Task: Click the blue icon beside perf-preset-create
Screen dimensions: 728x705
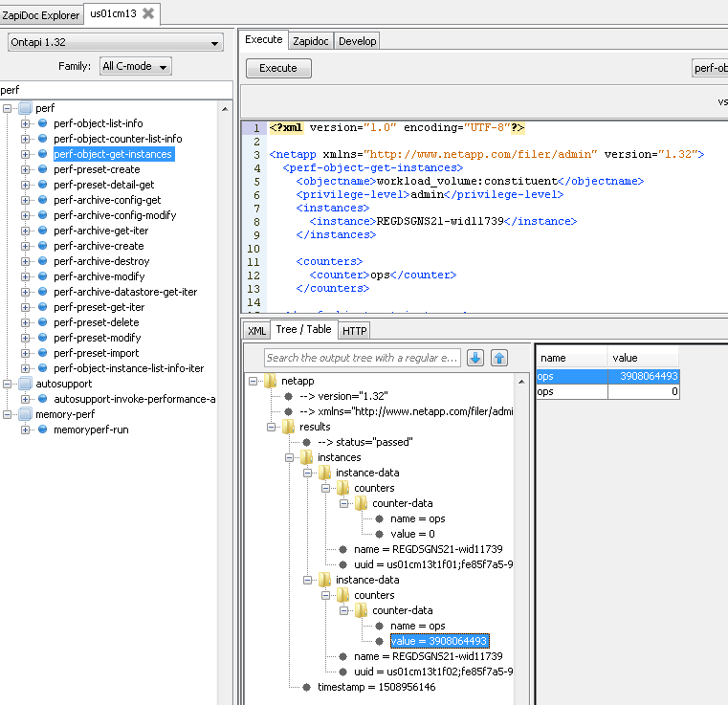Action: tap(43, 169)
